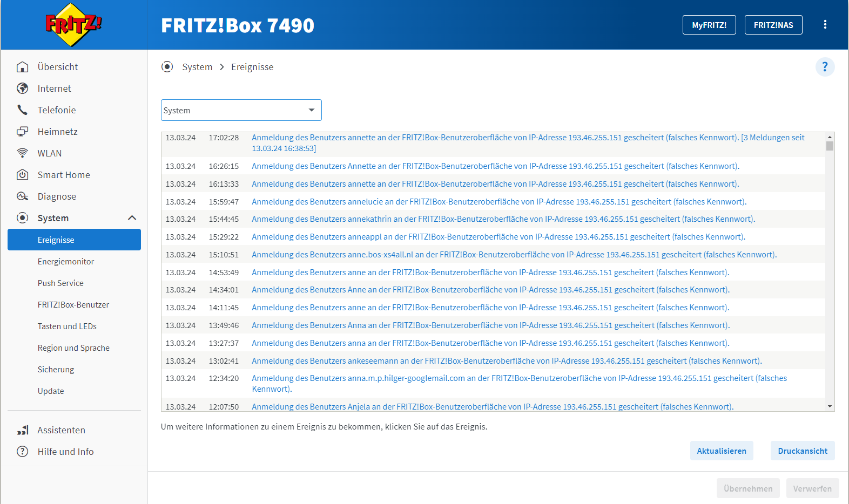The width and height of the screenshot is (849, 504).
Task: Click the Druckansicht button
Action: (802, 451)
